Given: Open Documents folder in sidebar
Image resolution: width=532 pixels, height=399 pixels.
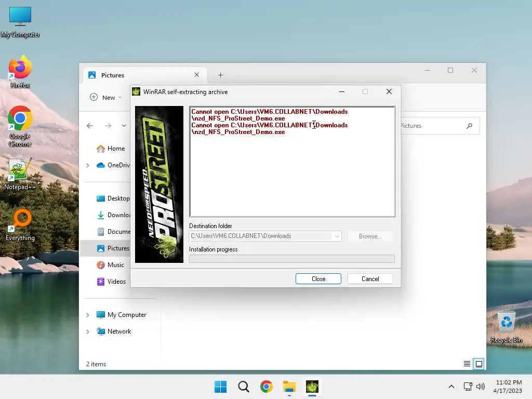Looking at the screenshot, I should [x=113, y=232].
